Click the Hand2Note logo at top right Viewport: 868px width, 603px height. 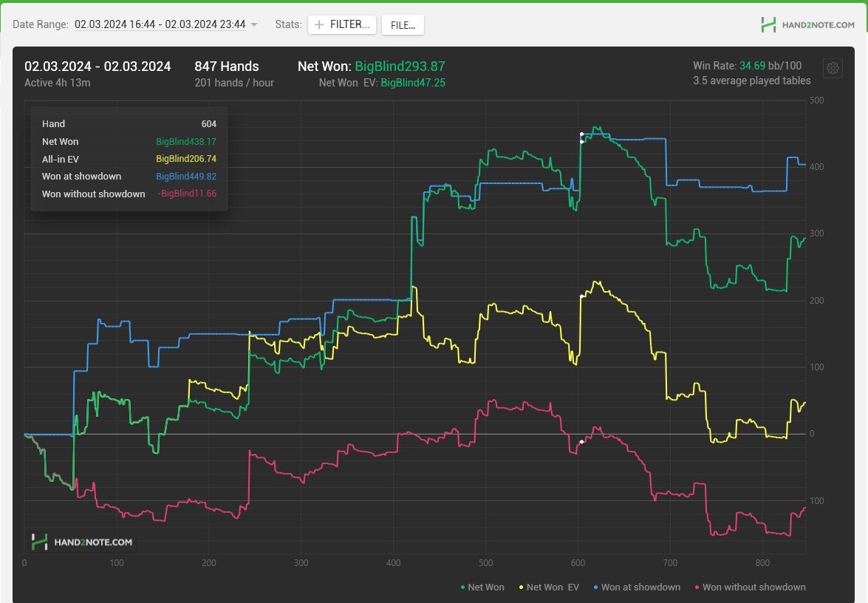pyautogui.click(x=807, y=24)
